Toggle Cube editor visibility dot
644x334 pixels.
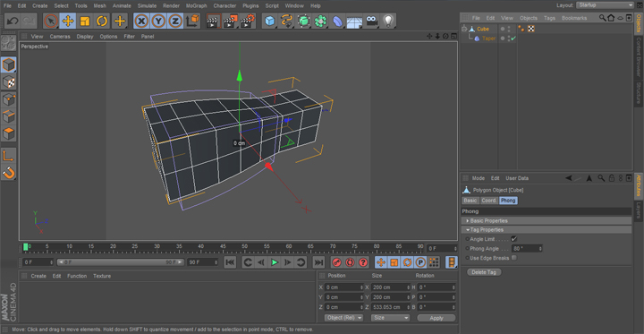[509, 27]
